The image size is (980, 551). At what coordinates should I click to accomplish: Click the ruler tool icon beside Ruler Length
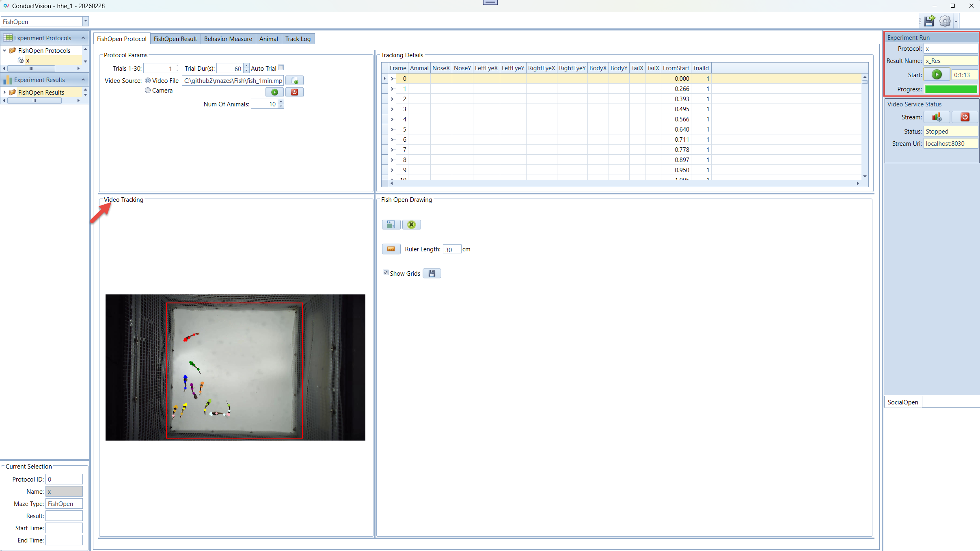391,249
